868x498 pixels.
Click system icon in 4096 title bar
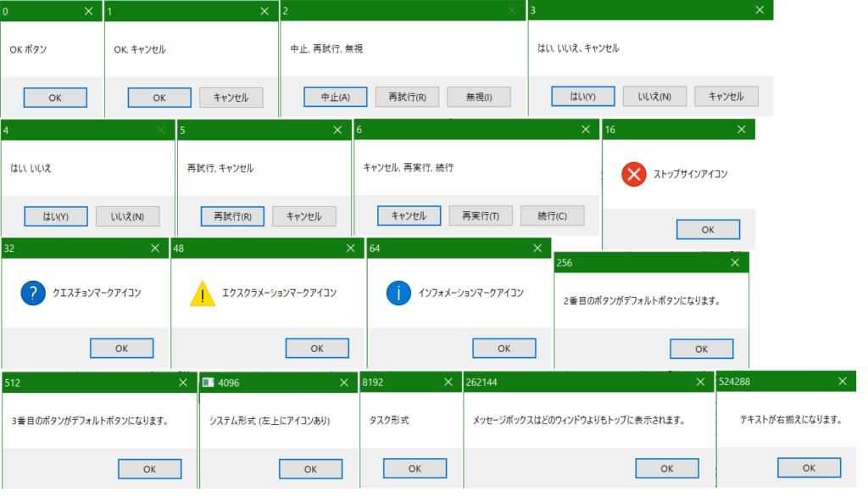click(209, 383)
